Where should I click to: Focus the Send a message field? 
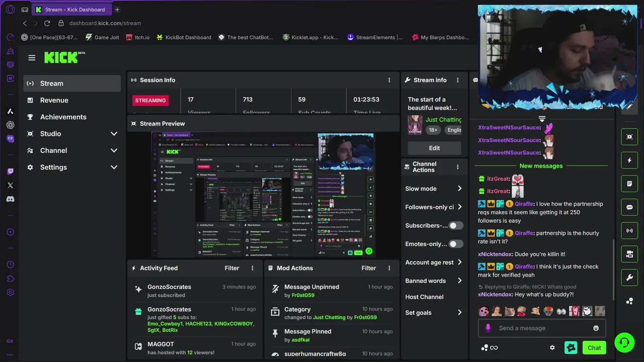pos(542,328)
